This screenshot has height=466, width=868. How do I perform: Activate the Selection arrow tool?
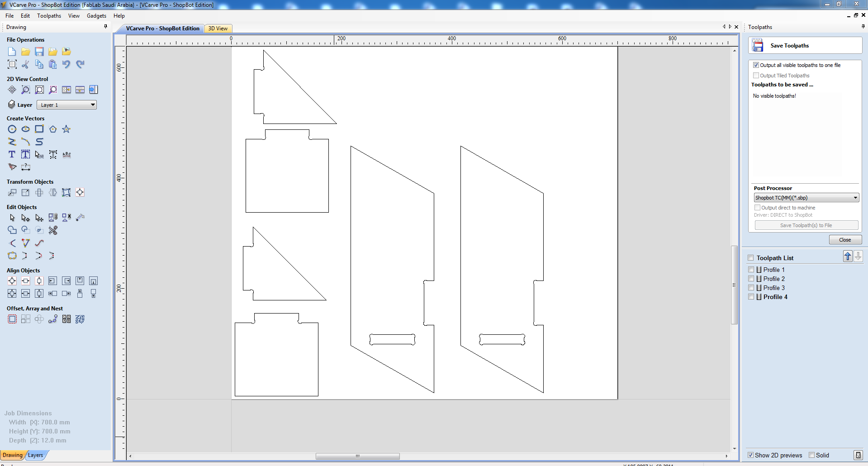pos(12,218)
